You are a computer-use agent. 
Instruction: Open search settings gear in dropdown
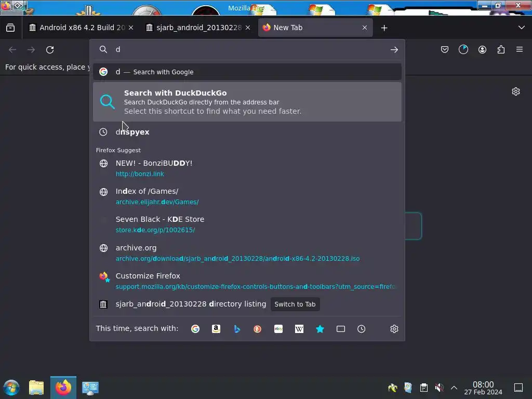click(394, 329)
